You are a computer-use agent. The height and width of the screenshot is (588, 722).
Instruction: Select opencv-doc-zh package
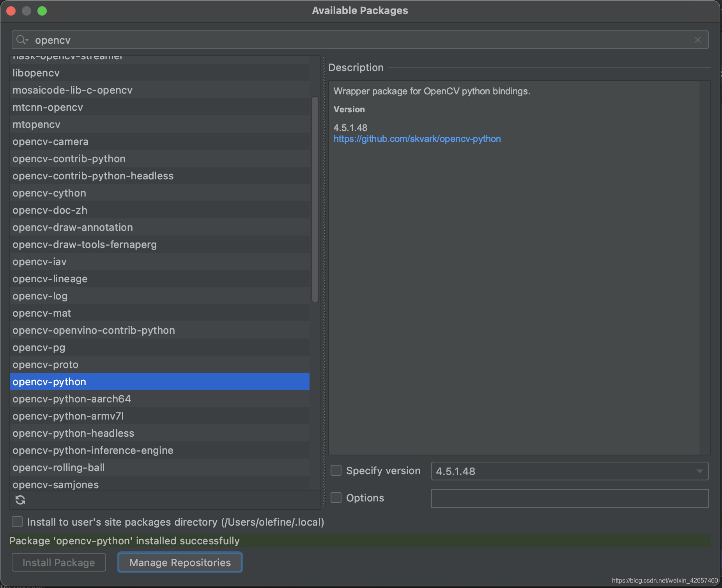[x=160, y=210]
